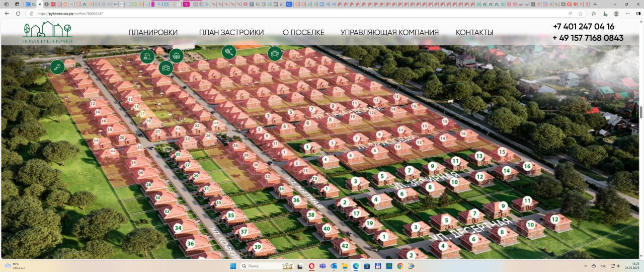
Task: Open the tennis racket sports icon
Action: pos(229,51)
